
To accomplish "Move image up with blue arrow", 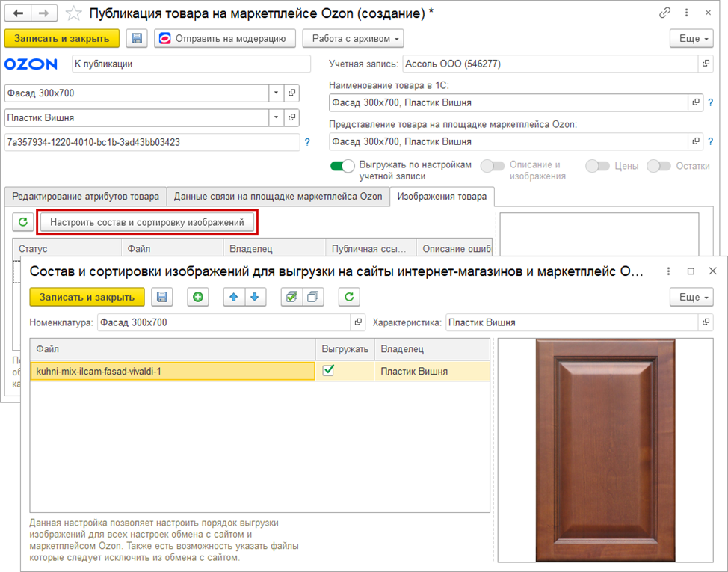I will 235,297.
